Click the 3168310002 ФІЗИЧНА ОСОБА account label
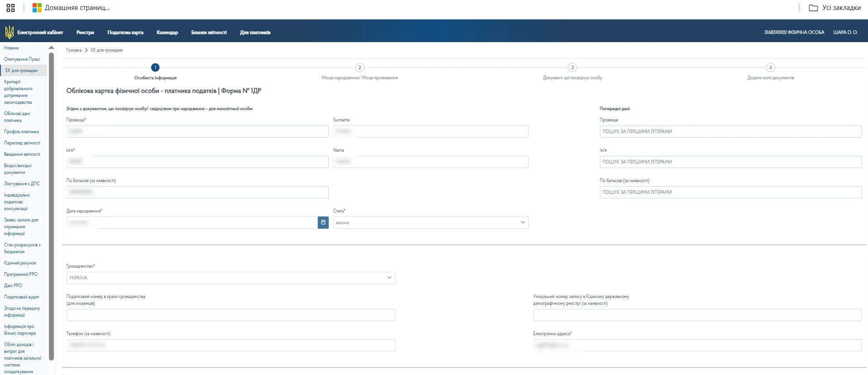The height and width of the screenshot is (375, 868). tap(794, 33)
